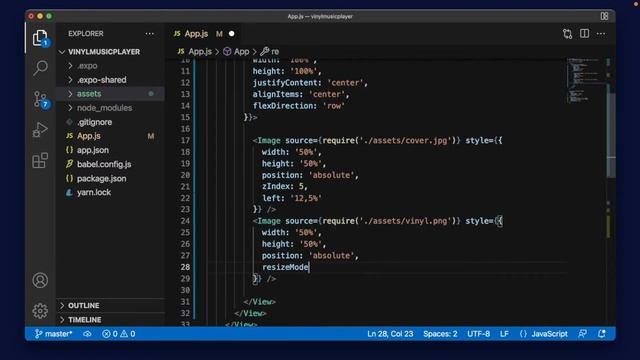
Task: Open .gitignore file
Action: click(111, 122)
